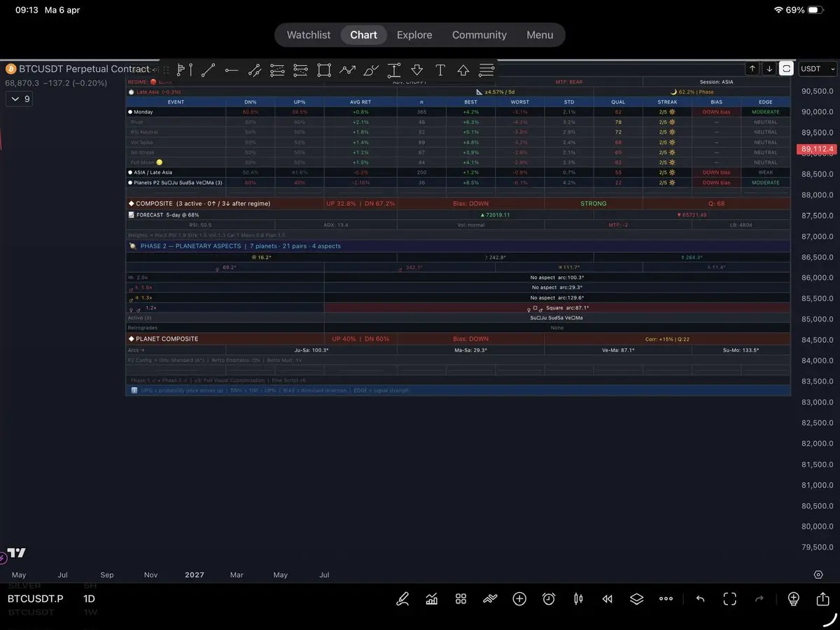The width and height of the screenshot is (840, 630).
Task: Select the Text drawing tool
Action: tap(440, 70)
